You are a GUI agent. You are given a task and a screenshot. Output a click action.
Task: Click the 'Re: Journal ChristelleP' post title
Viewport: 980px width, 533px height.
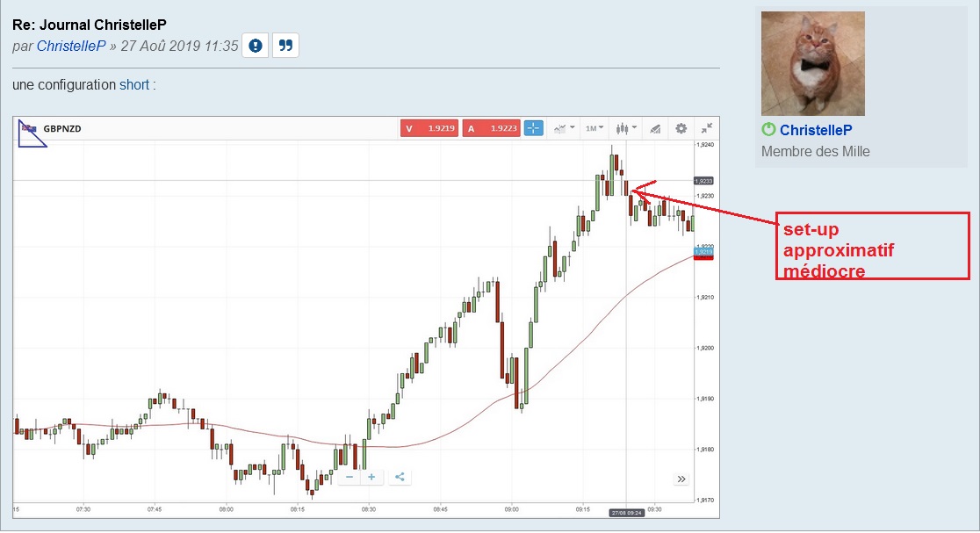pos(89,24)
